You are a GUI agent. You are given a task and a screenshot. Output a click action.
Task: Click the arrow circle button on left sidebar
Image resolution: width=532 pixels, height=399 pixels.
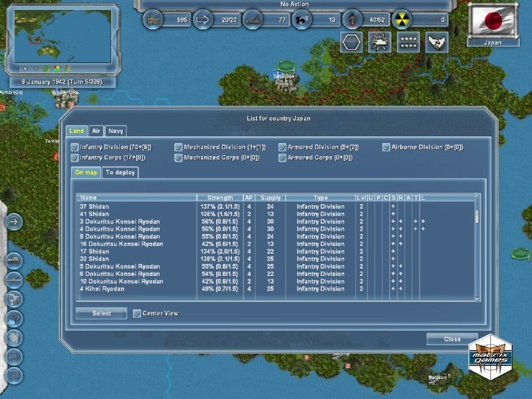[x=14, y=221]
